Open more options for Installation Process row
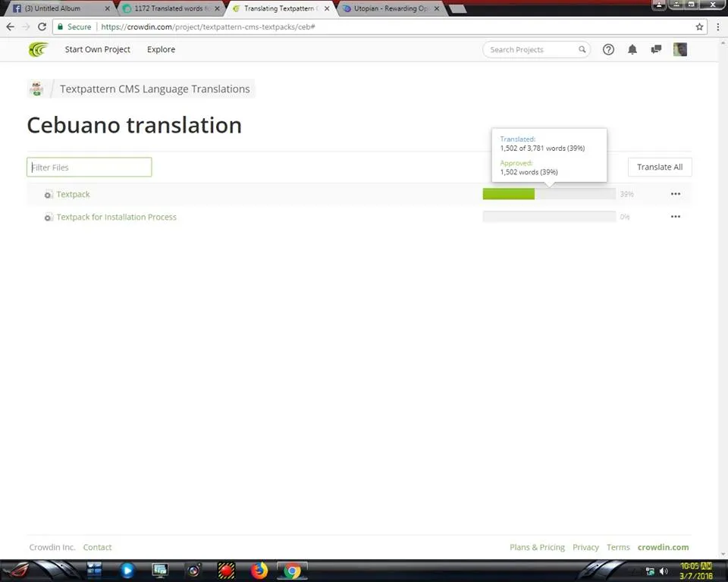The width and height of the screenshot is (728, 582). (x=676, y=217)
